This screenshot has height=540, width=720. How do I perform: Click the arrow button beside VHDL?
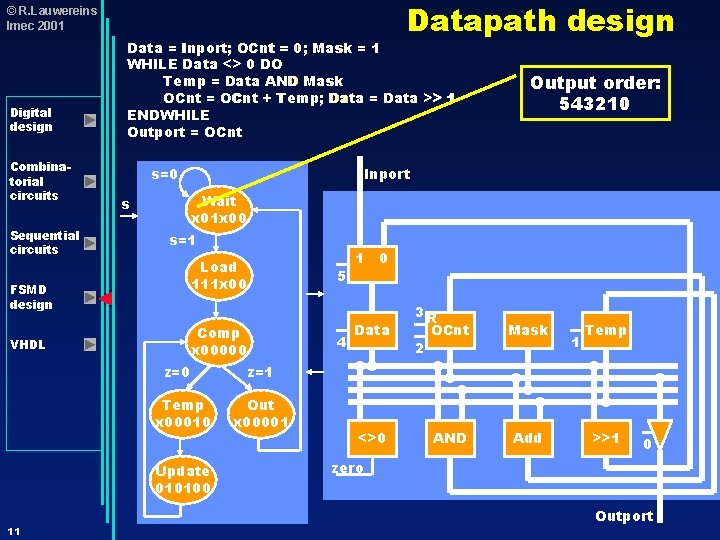[x=90, y=344]
